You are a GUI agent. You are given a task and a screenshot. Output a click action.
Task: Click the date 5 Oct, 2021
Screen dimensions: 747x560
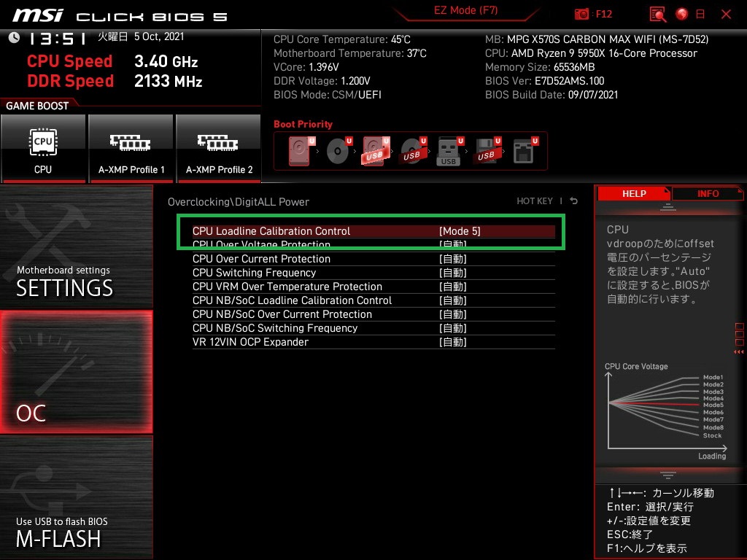(x=158, y=36)
